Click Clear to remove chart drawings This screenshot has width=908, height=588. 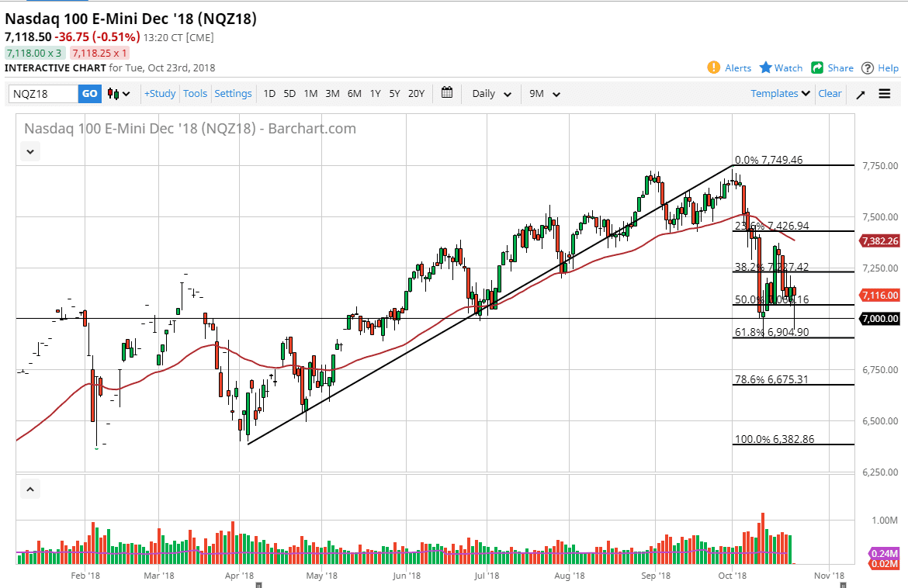830,93
